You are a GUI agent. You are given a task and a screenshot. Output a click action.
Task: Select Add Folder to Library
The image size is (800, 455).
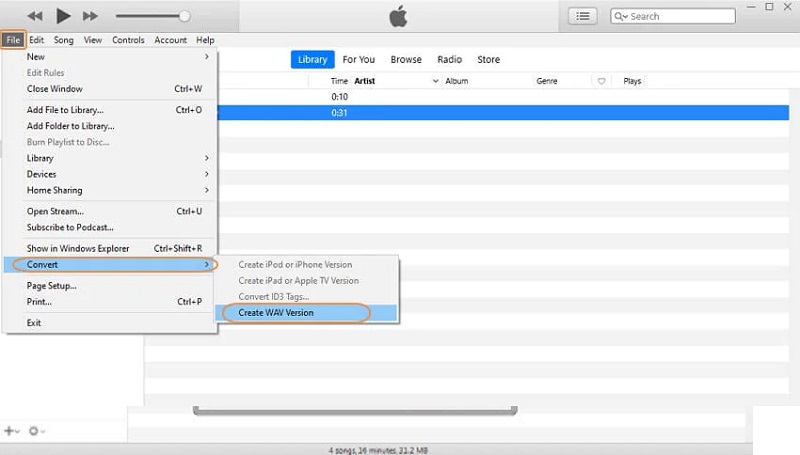tap(110, 126)
